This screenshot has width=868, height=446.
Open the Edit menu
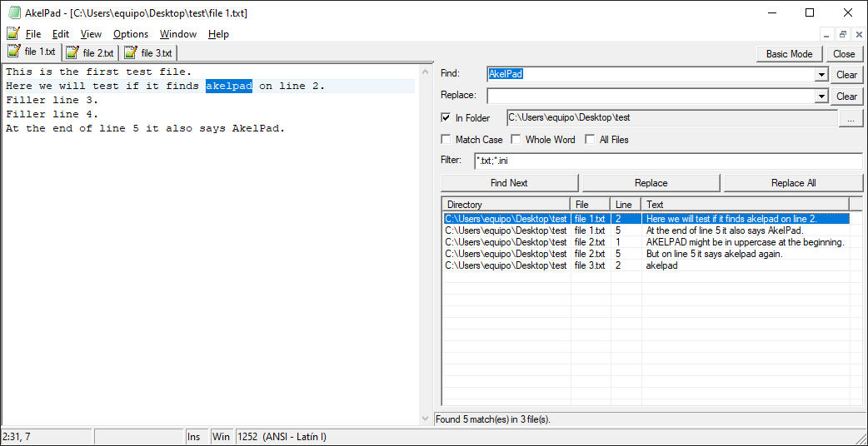click(x=61, y=34)
